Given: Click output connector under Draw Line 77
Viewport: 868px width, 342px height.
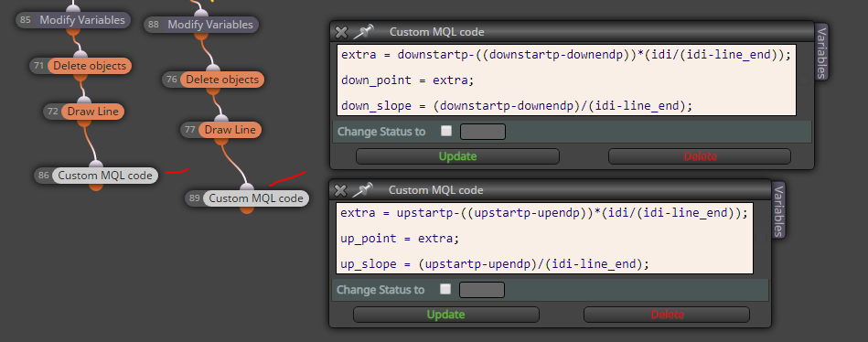Looking at the screenshot, I should tap(222, 141).
